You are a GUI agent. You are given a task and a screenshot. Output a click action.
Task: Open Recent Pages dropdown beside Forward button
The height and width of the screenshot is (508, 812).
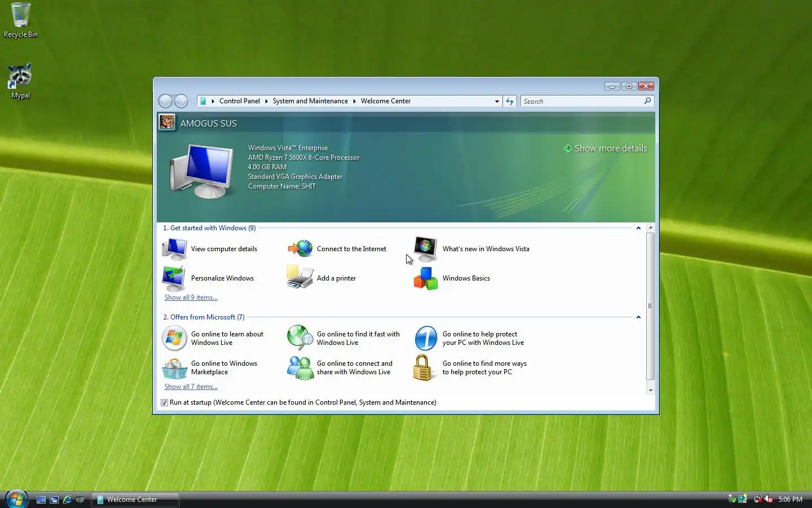(x=192, y=102)
